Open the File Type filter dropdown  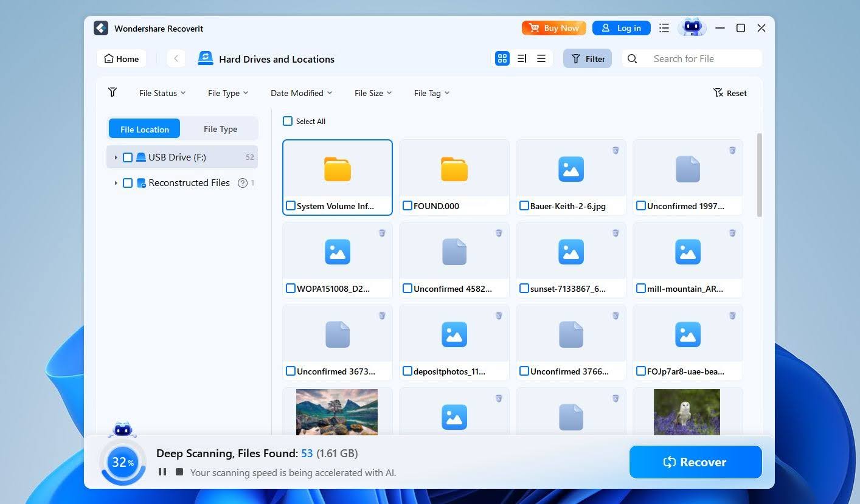pyautogui.click(x=228, y=93)
